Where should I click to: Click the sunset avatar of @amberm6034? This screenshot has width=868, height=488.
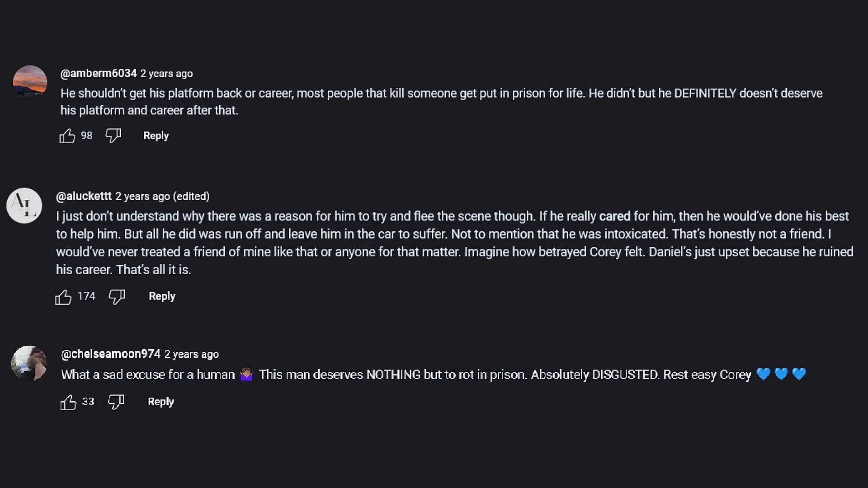point(30,82)
